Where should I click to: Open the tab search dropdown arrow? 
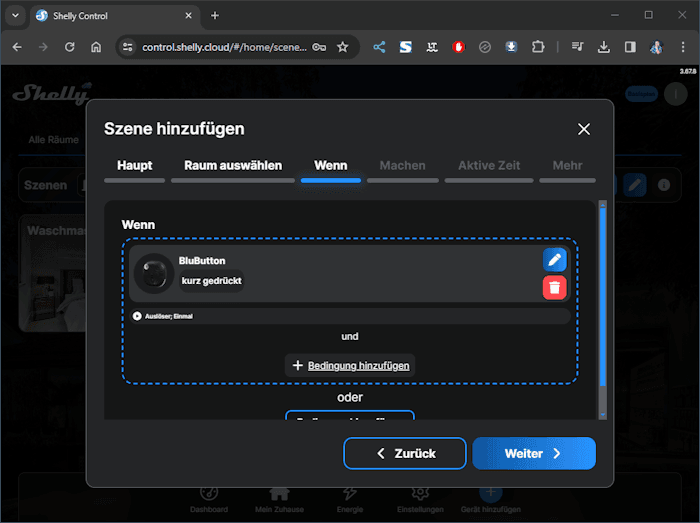pos(15,15)
